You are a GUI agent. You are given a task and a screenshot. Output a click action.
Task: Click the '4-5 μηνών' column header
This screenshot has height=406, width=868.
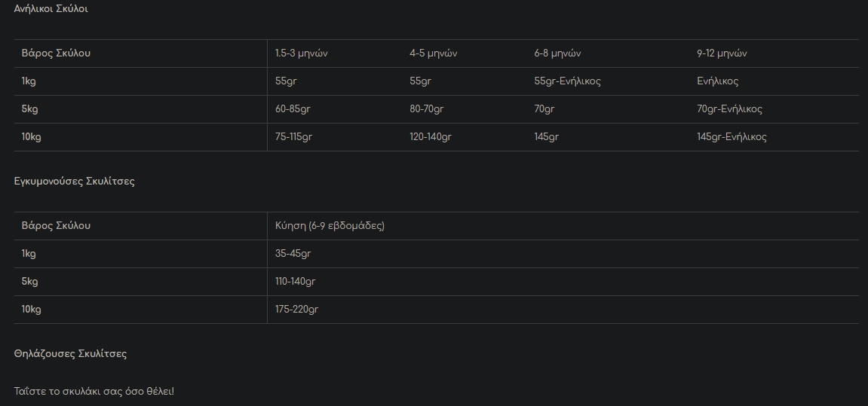coord(434,53)
